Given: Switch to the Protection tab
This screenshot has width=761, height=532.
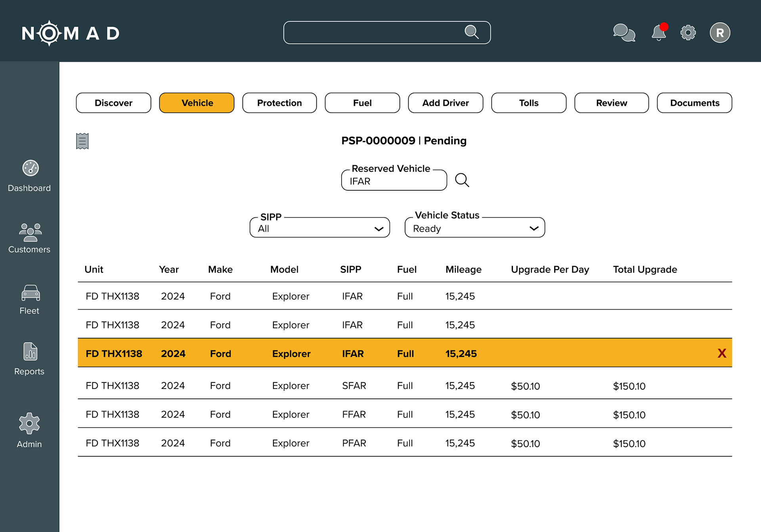Looking at the screenshot, I should (279, 103).
